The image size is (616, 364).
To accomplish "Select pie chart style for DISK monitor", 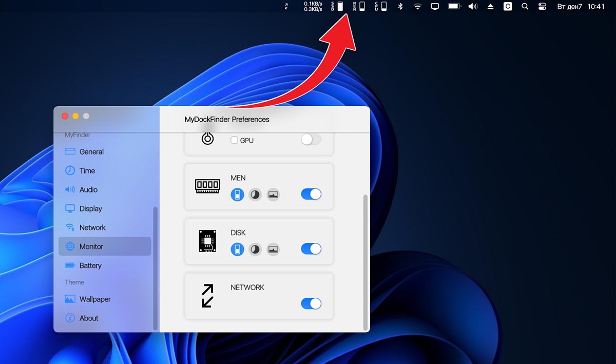I will 255,250.
